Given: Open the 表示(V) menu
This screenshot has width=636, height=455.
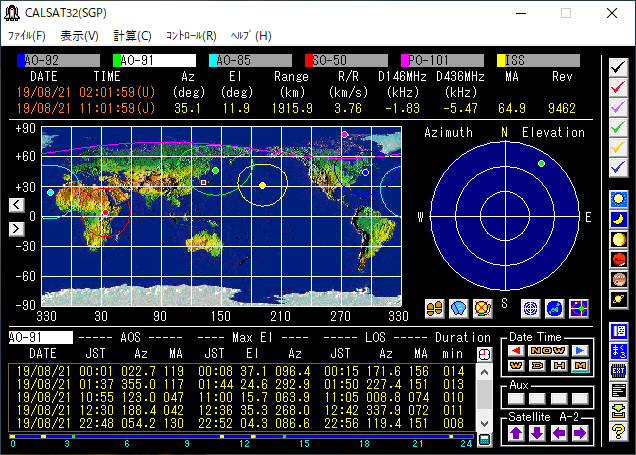Looking at the screenshot, I should (x=80, y=36).
